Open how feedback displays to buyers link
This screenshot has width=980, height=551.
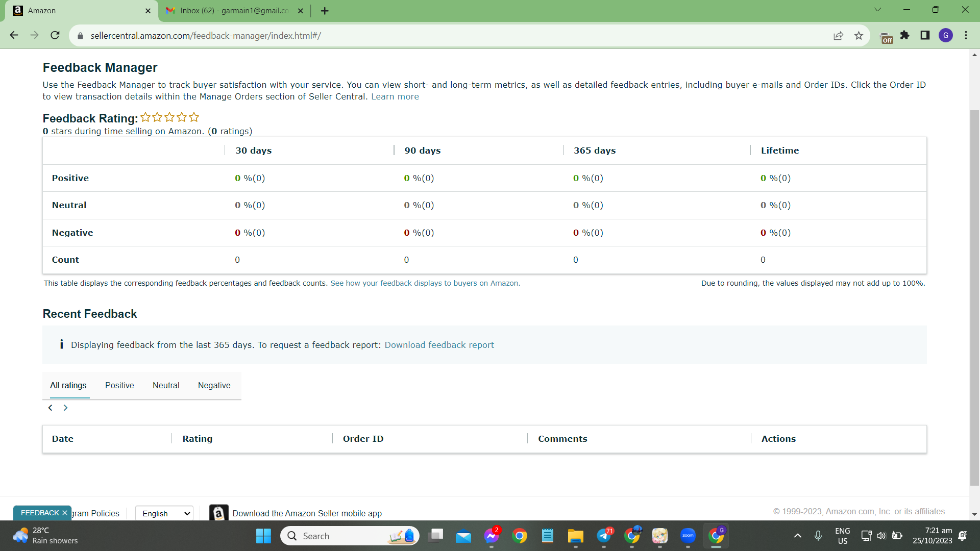tap(425, 283)
